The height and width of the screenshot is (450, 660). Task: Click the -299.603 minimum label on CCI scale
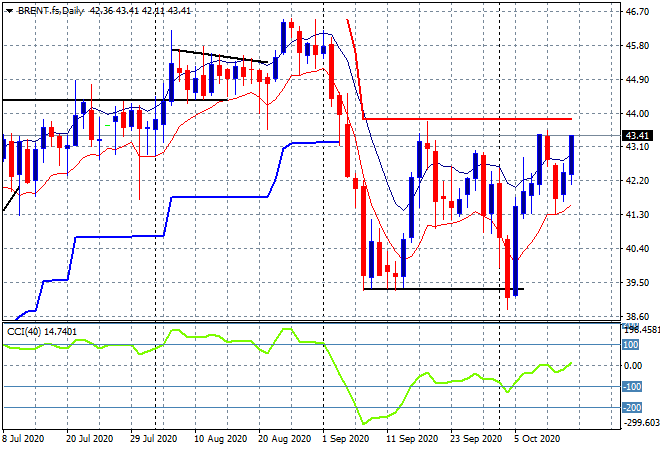coord(641,422)
